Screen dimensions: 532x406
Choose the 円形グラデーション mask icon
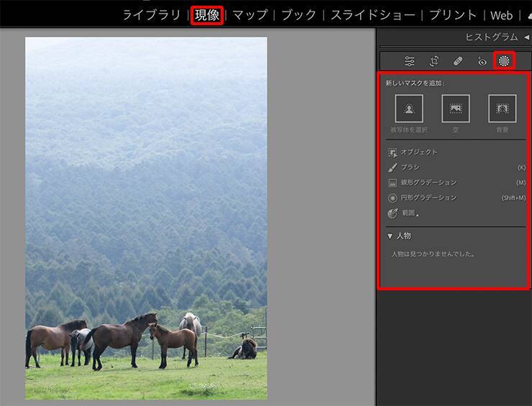[x=393, y=198]
